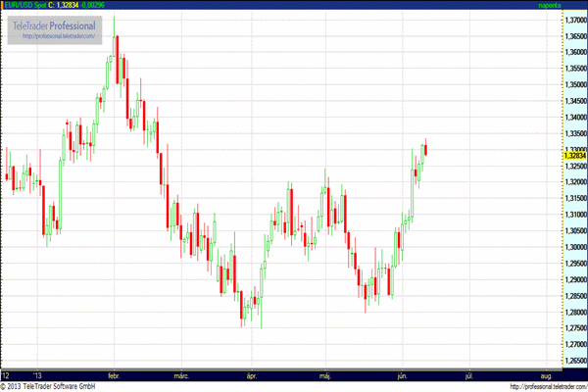Click the yellow current price tag 1,32834

pos(573,155)
